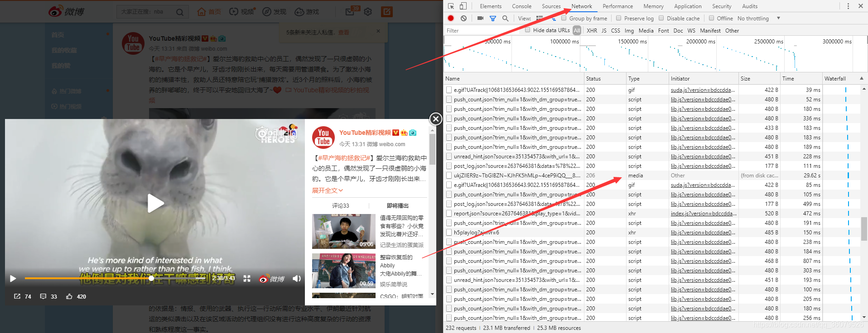Open the 05:06 recommended video thumbnail
The image size is (868, 333).
pos(344,231)
